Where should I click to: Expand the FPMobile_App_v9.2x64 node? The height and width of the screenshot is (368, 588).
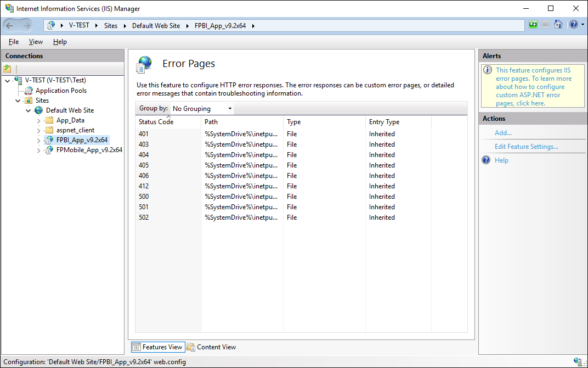[39, 150]
